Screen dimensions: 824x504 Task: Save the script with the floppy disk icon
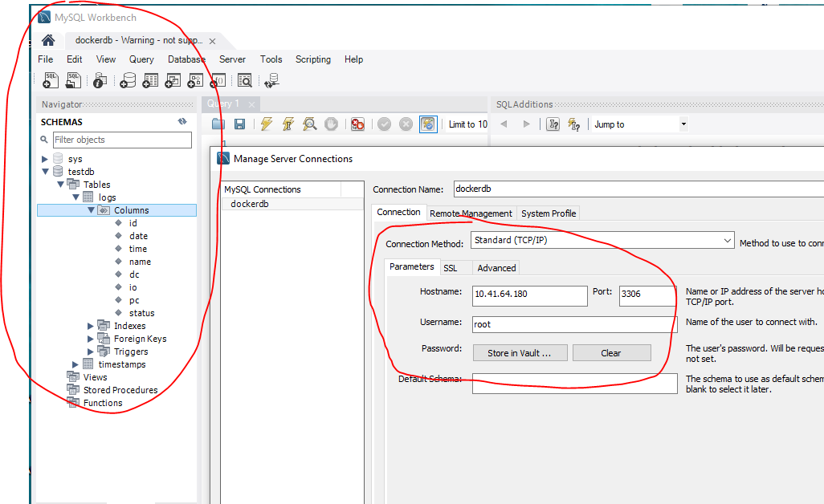point(239,124)
